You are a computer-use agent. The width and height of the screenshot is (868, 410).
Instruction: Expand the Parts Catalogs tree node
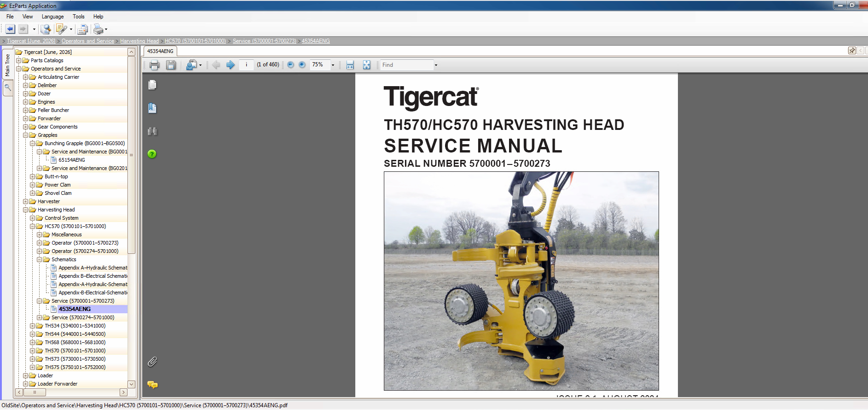(19, 60)
